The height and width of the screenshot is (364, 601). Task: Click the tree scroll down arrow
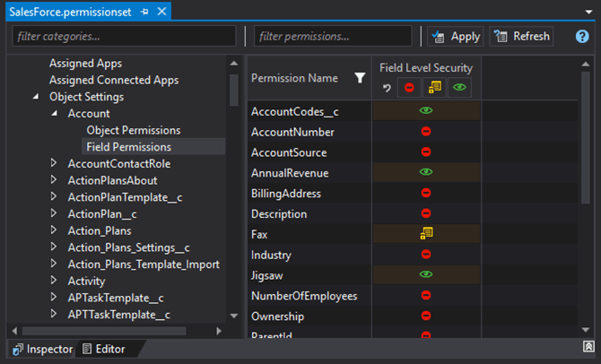[x=234, y=316]
